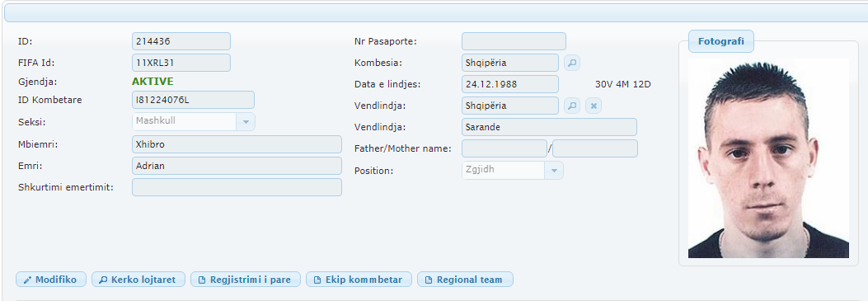The height and width of the screenshot is (301, 868).
Task: Click the player photo thumbnail
Action: [x=768, y=159]
